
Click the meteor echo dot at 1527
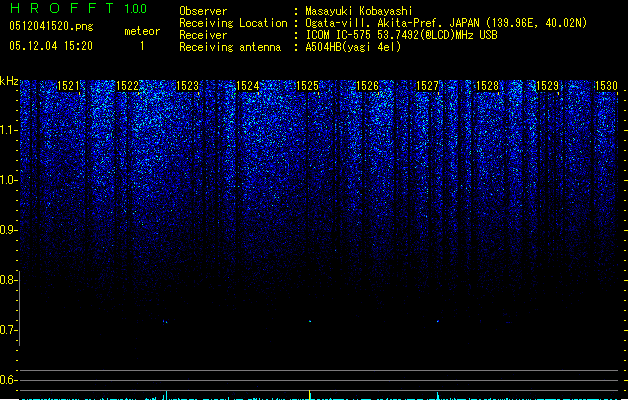click(438, 321)
